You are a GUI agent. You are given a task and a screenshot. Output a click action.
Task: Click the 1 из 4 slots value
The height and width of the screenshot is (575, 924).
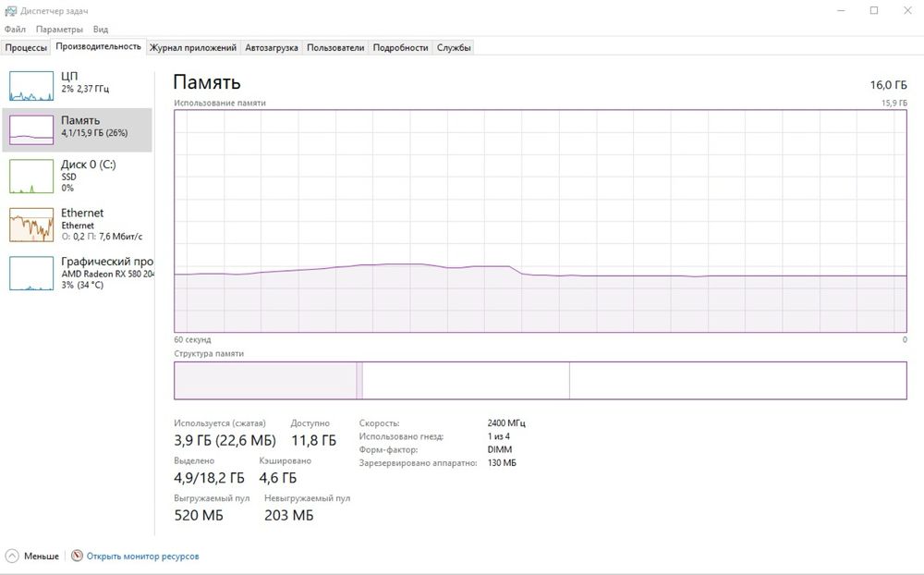[499, 436]
